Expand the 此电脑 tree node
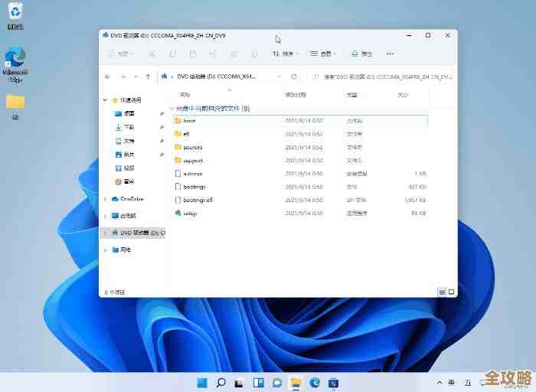536x392 pixels. 106,216
